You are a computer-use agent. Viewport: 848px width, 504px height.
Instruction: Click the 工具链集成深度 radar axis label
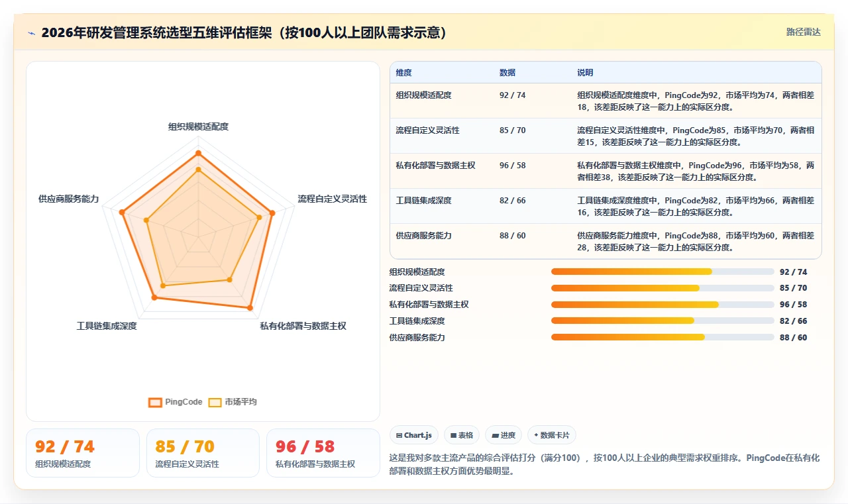(107, 326)
